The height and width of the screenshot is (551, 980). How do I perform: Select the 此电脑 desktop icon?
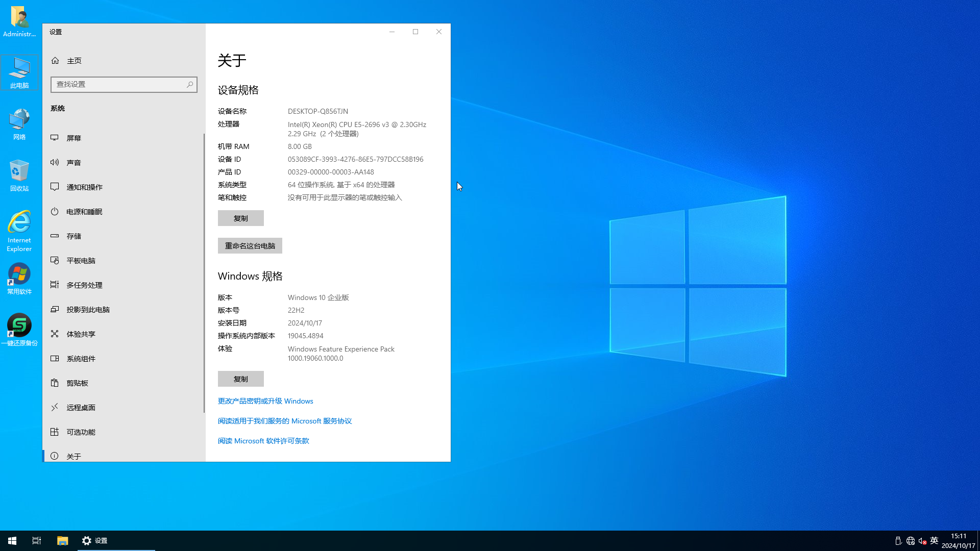click(x=19, y=73)
